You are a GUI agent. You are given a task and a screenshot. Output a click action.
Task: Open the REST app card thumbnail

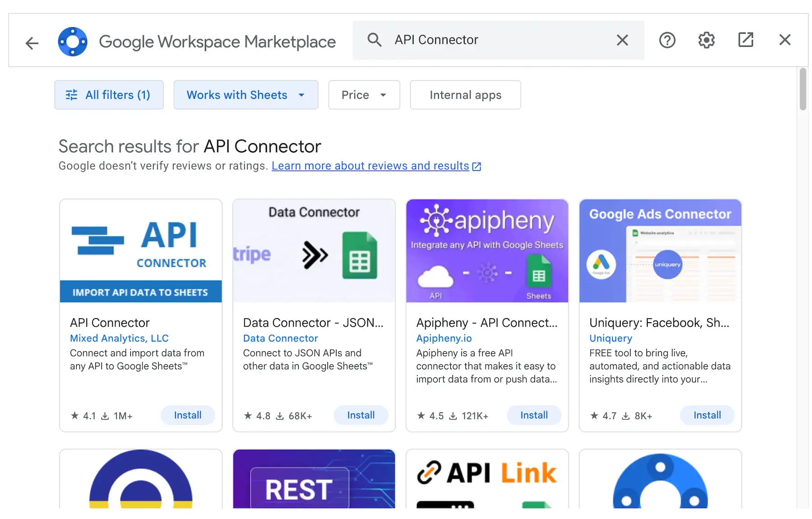click(x=314, y=479)
